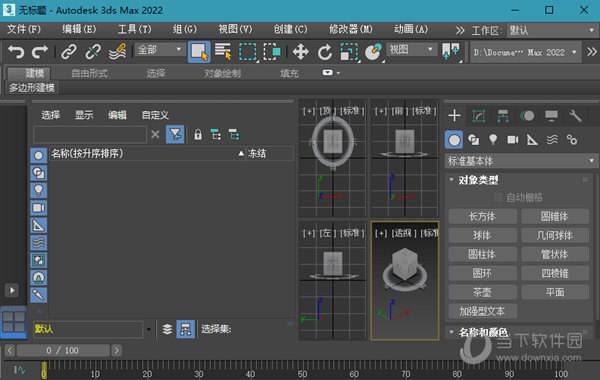Open the Hierarchy panel tab
The width and height of the screenshot is (600, 380).
pyautogui.click(x=503, y=116)
